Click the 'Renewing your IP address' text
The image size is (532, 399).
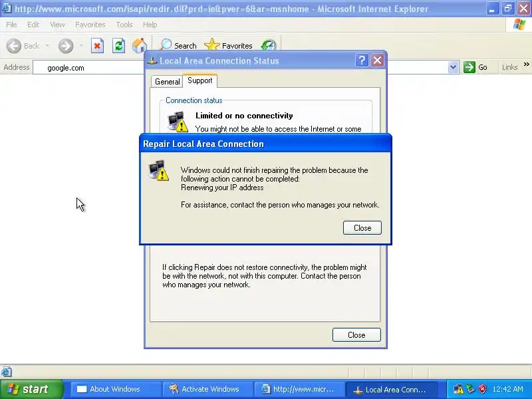click(x=222, y=188)
